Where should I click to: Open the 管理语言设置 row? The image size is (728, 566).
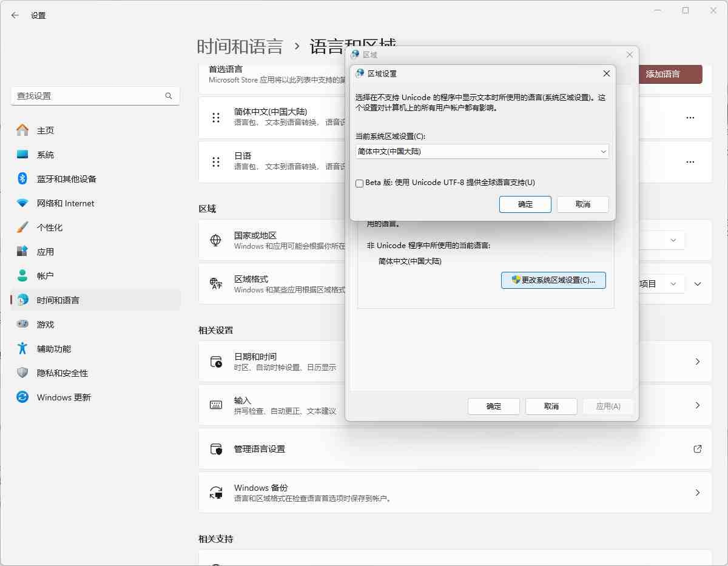point(455,449)
